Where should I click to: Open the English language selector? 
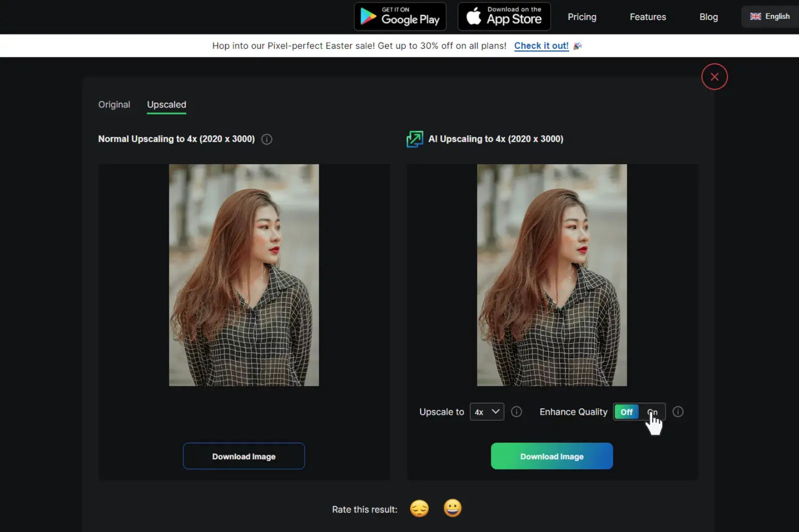[770, 16]
